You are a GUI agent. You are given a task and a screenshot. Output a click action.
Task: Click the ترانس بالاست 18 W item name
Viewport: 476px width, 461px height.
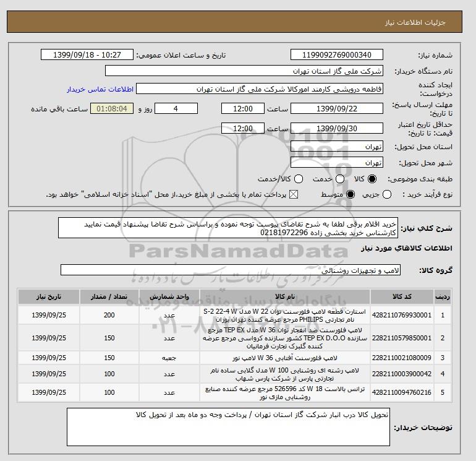[x=285, y=393]
